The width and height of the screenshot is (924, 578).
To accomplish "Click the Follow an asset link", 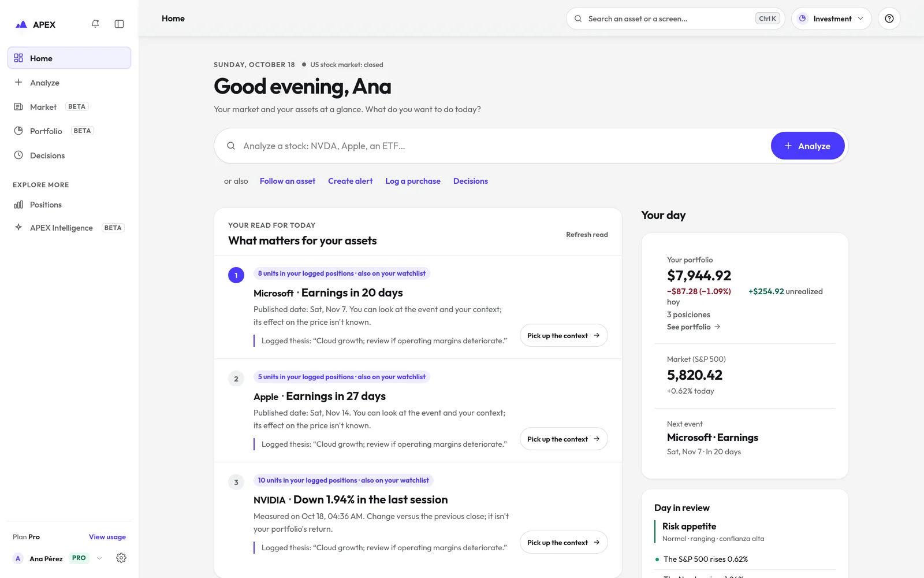I will tap(288, 181).
